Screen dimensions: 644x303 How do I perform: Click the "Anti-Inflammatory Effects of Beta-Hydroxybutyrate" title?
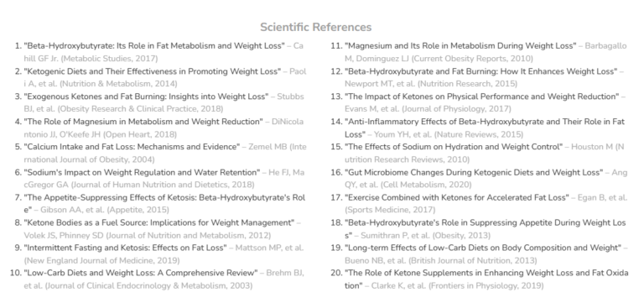point(485,128)
